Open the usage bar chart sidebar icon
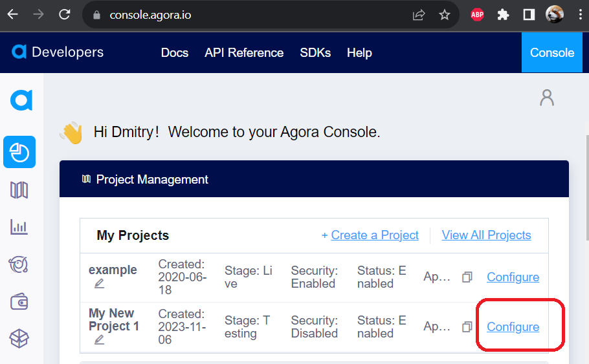The height and width of the screenshot is (364, 589). pos(19,227)
